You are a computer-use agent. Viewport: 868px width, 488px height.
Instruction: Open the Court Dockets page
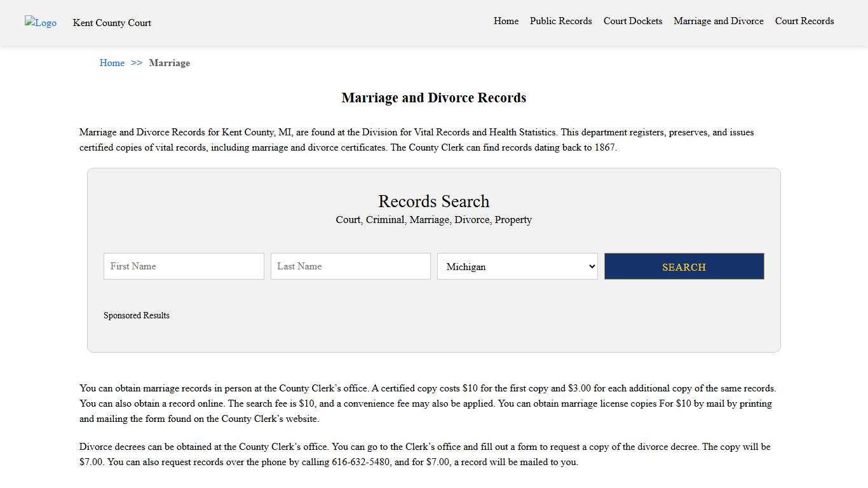tap(632, 21)
